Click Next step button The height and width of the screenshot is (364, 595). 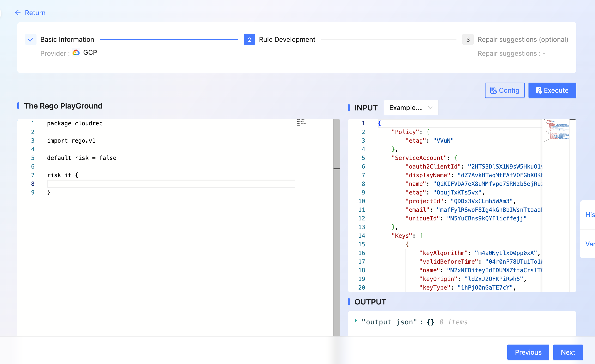(568, 352)
